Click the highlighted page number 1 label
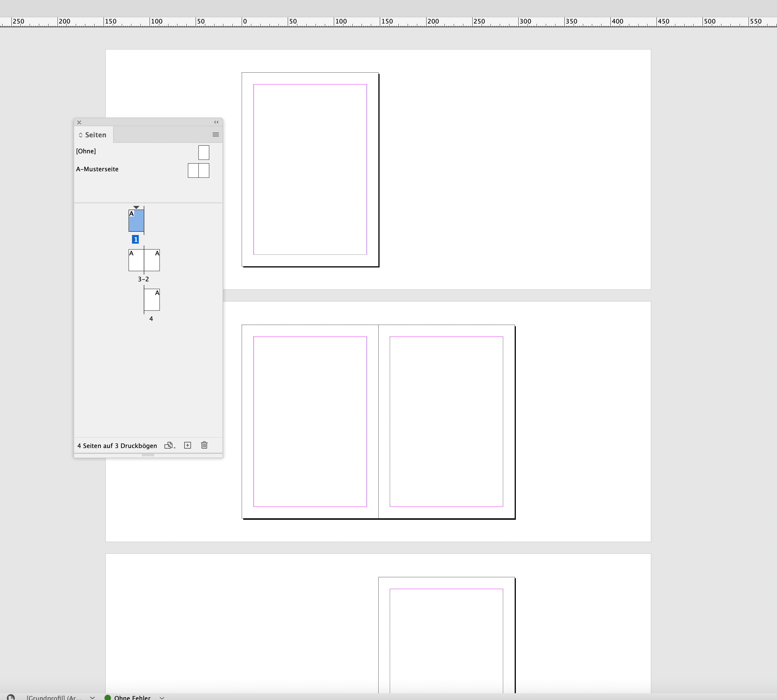 click(x=136, y=239)
